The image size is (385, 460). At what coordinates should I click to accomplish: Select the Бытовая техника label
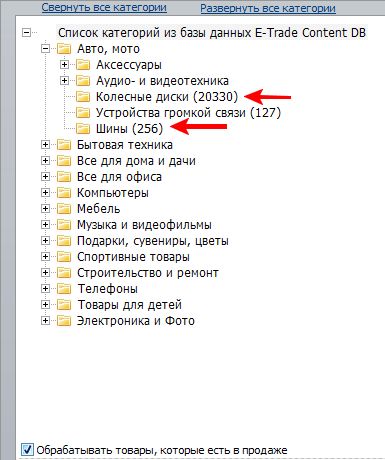click(x=125, y=145)
